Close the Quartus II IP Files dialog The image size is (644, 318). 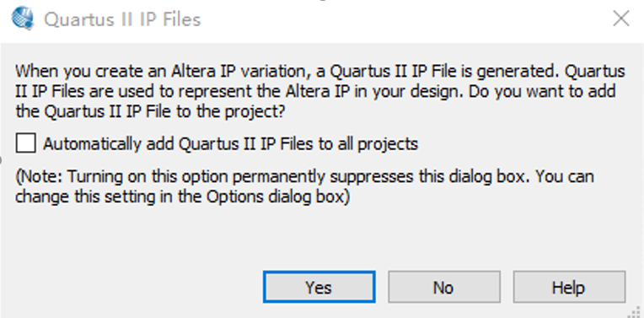621,19
